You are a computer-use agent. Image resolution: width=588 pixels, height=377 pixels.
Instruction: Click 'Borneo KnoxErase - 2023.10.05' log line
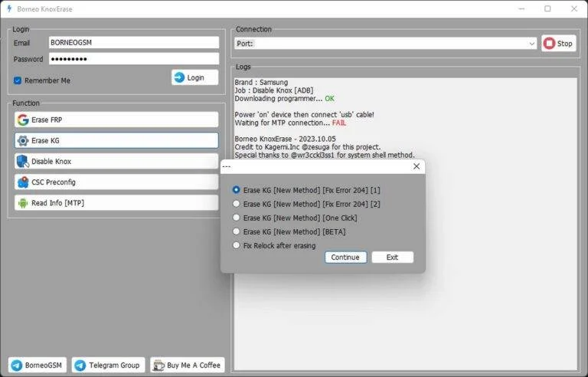coord(286,139)
